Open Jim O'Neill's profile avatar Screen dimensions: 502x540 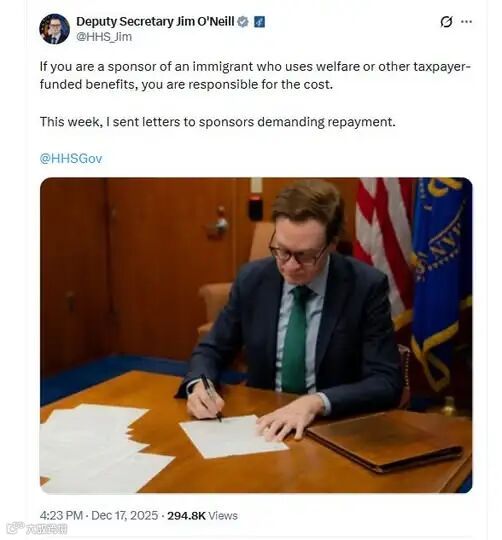tap(54, 29)
